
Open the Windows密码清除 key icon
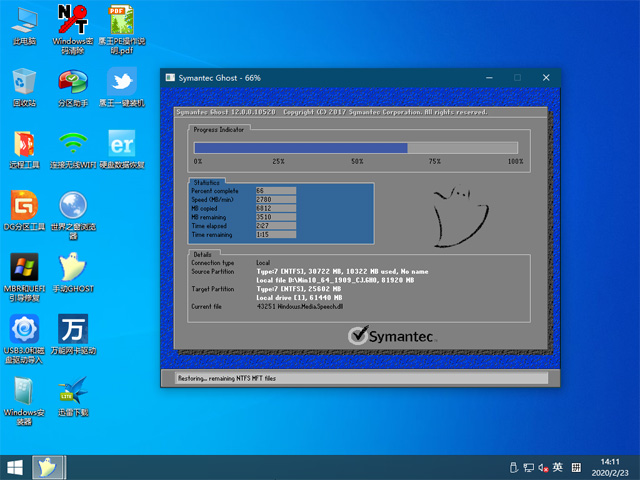(73, 29)
